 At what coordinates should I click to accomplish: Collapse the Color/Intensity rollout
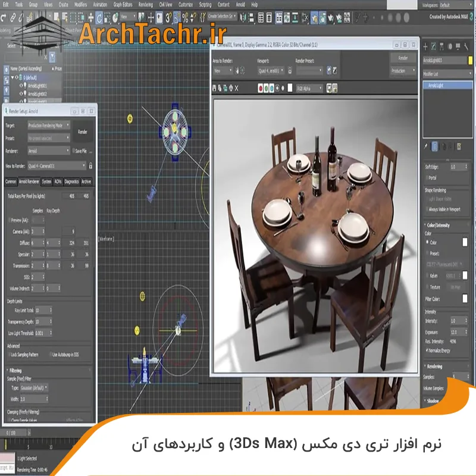click(438, 226)
